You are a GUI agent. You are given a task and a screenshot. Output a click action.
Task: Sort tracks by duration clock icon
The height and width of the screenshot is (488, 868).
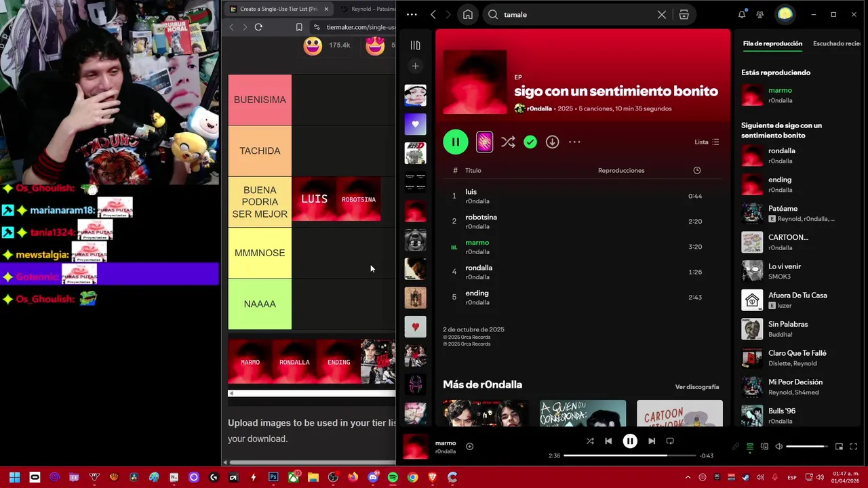pos(696,170)
